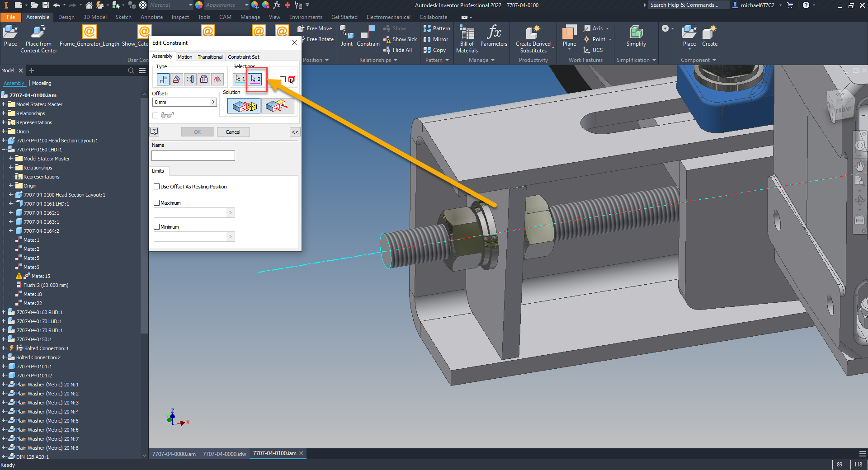The image size is (868, 470).
Task: Choose the Insert constraint type
Action: point(203,79)
